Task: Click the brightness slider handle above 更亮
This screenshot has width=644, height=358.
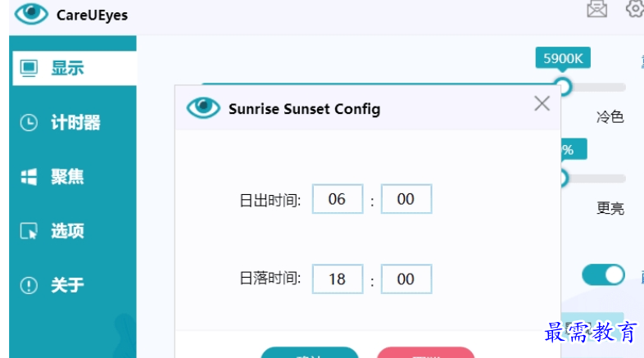Action: (x=563, y=177)
